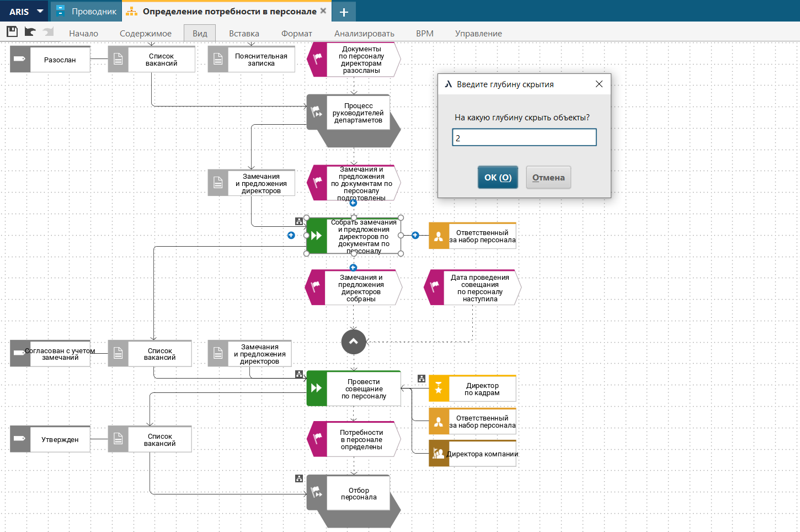Select the Замечания и предложения директоров собраны event

[354, 288]
